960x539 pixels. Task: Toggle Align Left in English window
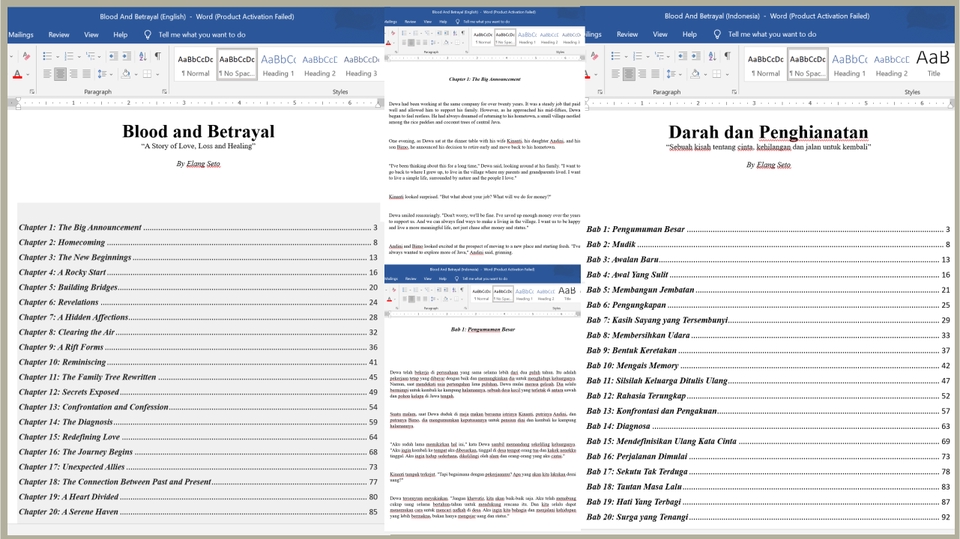(47, 74)
